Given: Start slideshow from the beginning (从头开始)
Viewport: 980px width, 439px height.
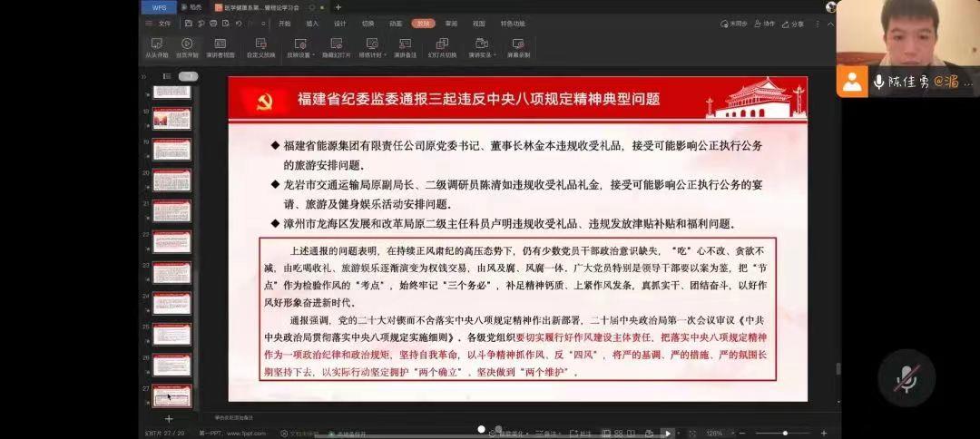Looking at the screenshot, I should pyautogui.click(x=157, y=47).
